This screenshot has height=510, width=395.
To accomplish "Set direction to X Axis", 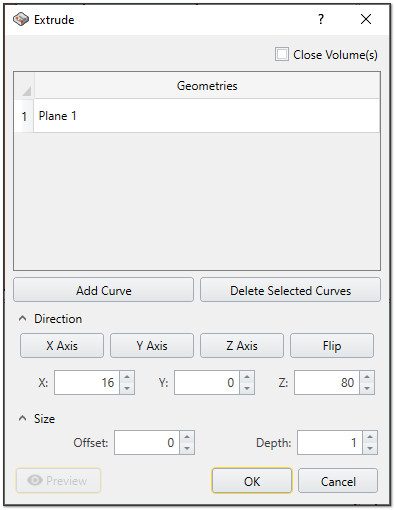I will pos(62,346).
